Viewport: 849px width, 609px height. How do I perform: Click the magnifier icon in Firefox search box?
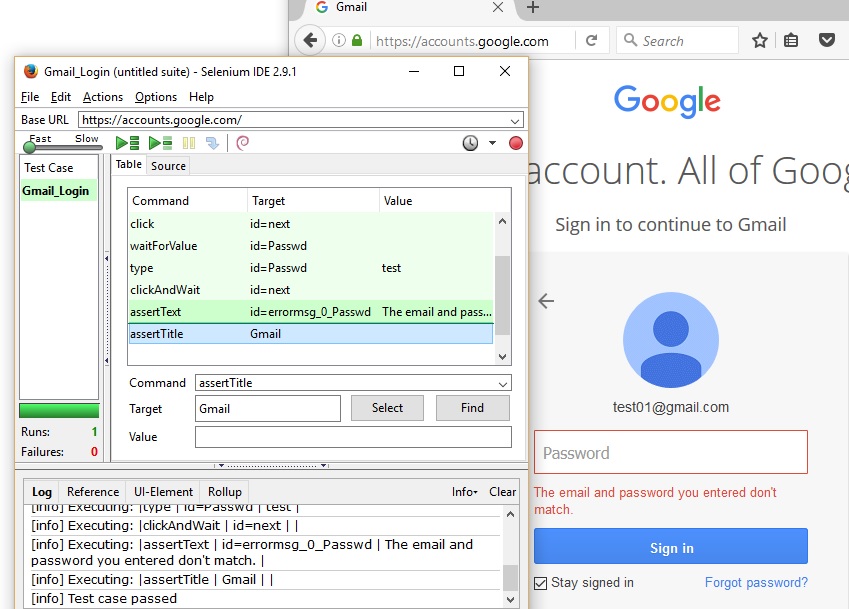click(x=630, y=40)
